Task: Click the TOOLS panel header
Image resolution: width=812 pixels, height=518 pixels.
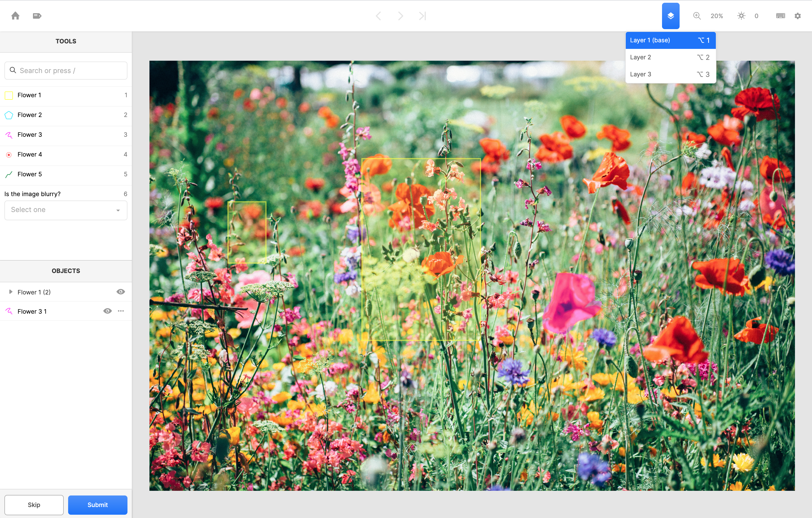Action: 66,41
